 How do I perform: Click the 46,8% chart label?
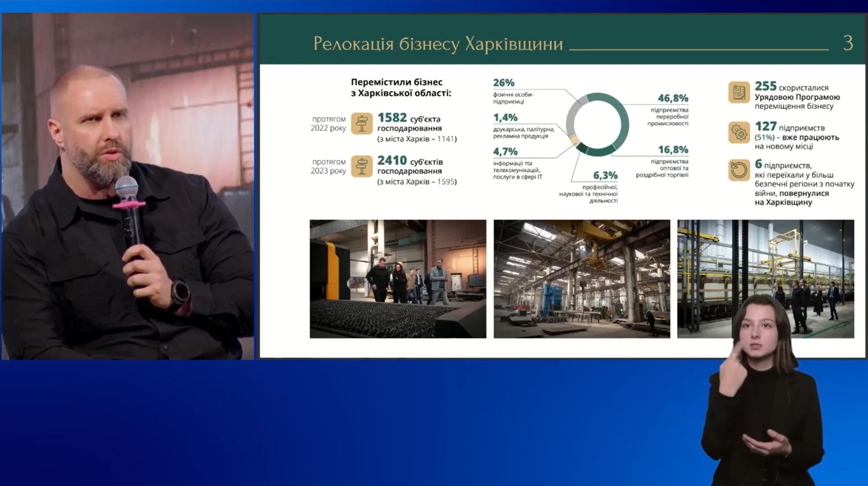tap(672, 98)
